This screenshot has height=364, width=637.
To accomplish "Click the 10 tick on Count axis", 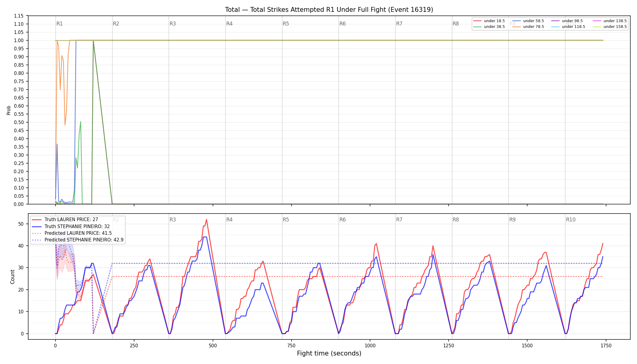I will [21, 312].
